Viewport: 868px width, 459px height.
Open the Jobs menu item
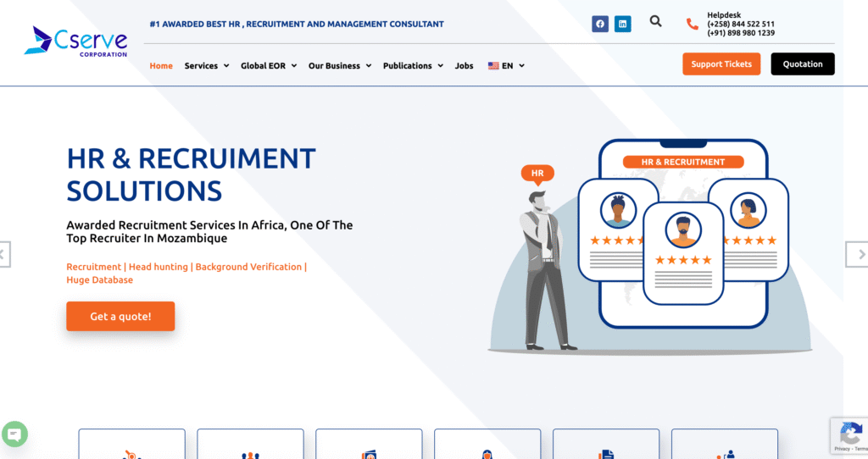(464, 65)
